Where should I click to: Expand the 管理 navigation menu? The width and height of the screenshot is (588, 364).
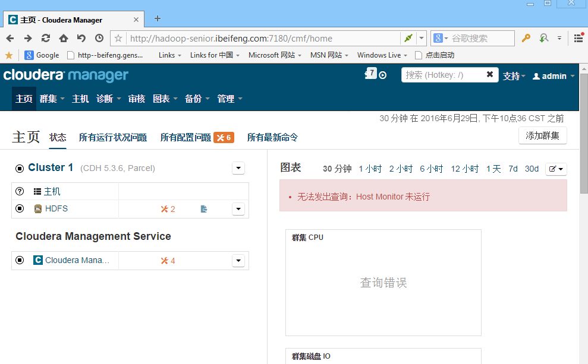(x=229, y=99)
